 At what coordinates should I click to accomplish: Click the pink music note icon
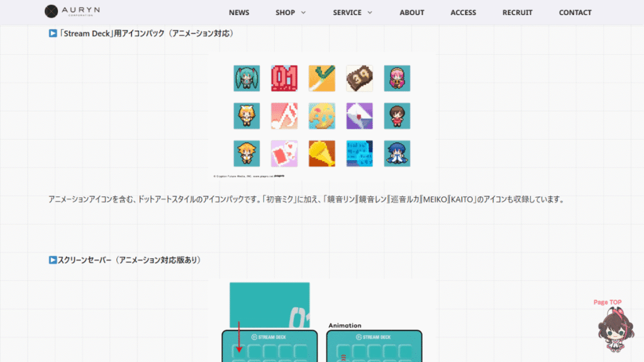(284, 116)
